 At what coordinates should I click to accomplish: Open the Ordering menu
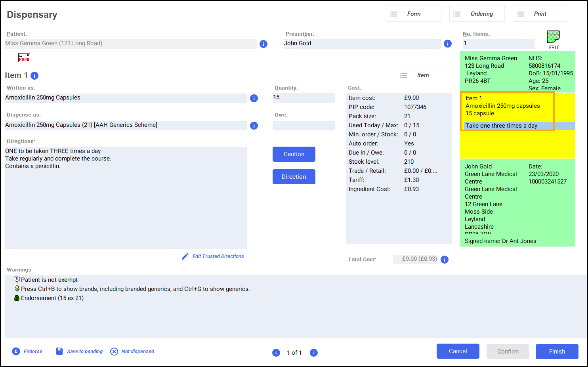pyautogui.click(x=477, y=14)
